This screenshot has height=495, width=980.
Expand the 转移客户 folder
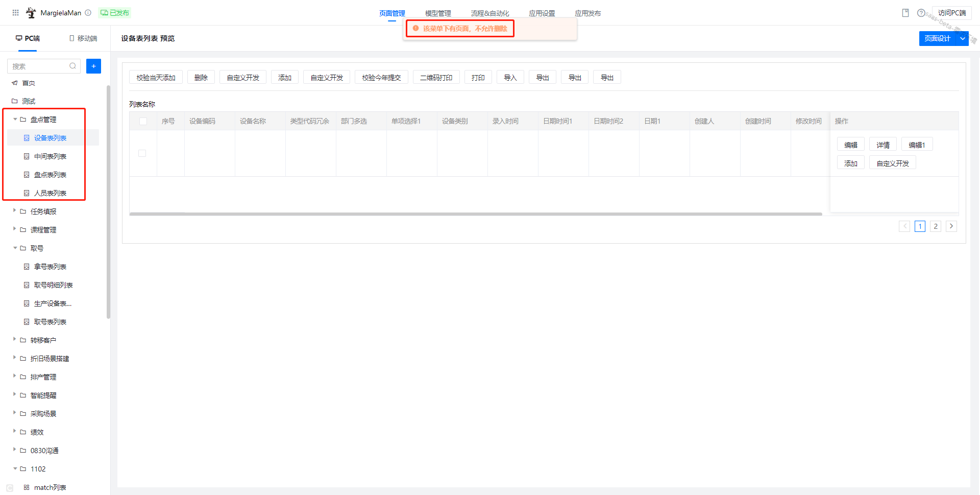(x=15, y=340)
